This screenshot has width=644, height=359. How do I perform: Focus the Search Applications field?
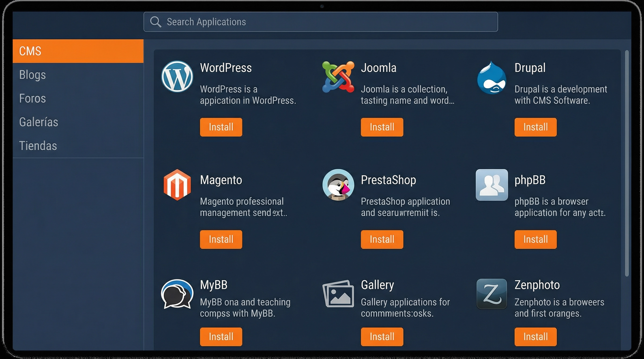pos(321,22)
